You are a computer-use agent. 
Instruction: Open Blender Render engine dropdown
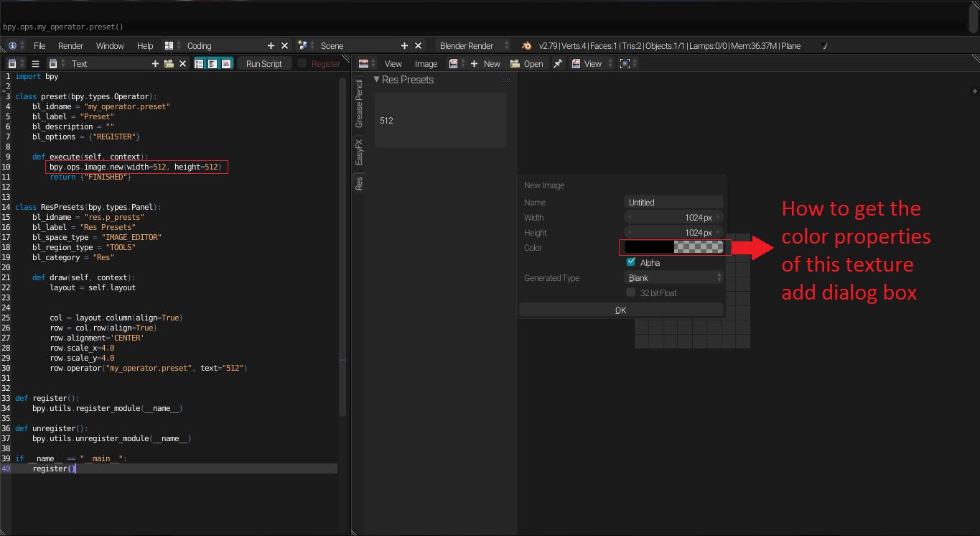click(474, 45)
